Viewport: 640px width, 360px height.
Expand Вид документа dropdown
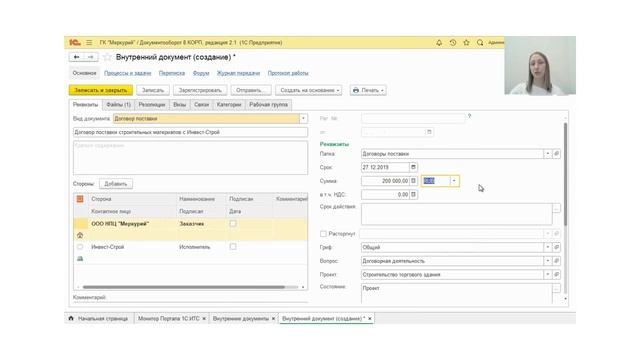point(303,118)
